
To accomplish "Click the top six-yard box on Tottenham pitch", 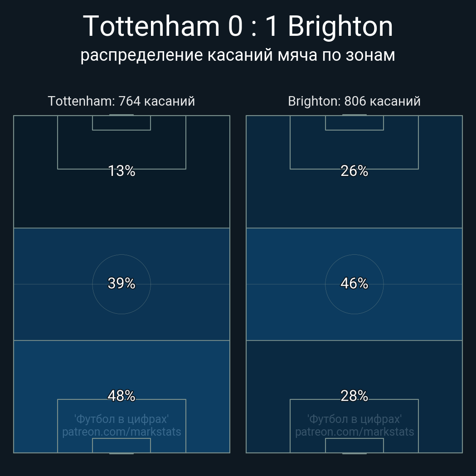I will (x=121, y=123).
